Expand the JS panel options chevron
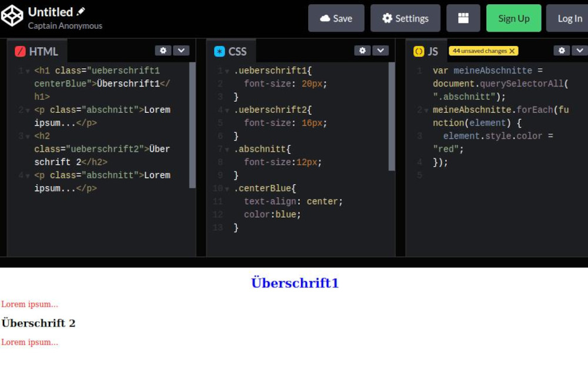The width and height of the screenshot is (588, 383). [x=581, y=51]
